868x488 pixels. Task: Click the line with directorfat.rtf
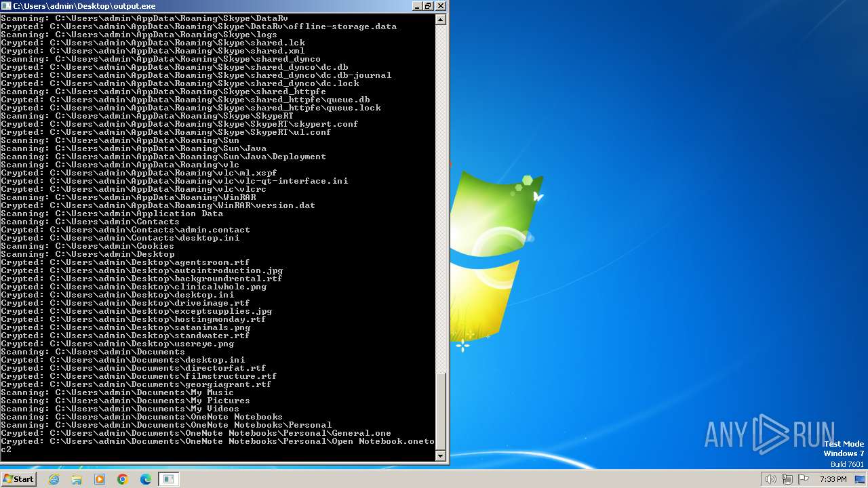point(134,368)
